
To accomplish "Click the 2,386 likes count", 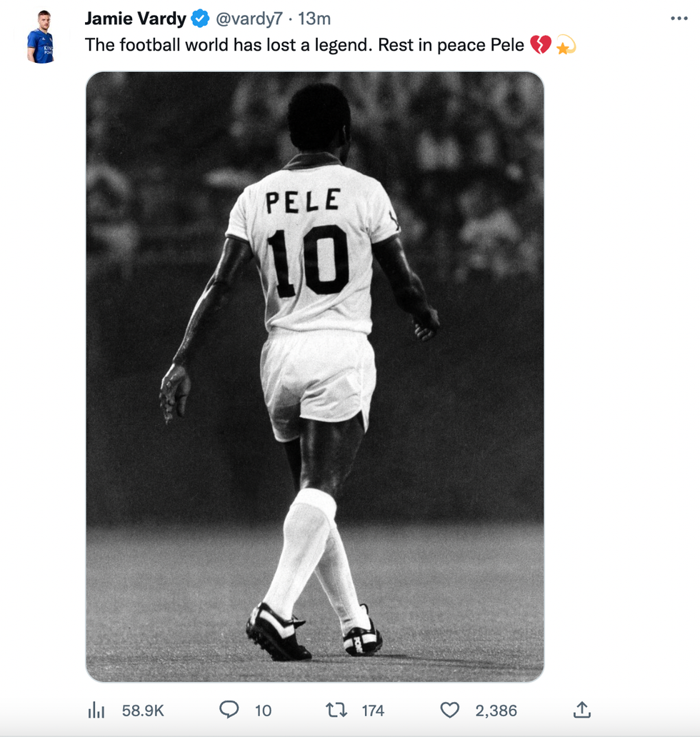I will point(496,710).
